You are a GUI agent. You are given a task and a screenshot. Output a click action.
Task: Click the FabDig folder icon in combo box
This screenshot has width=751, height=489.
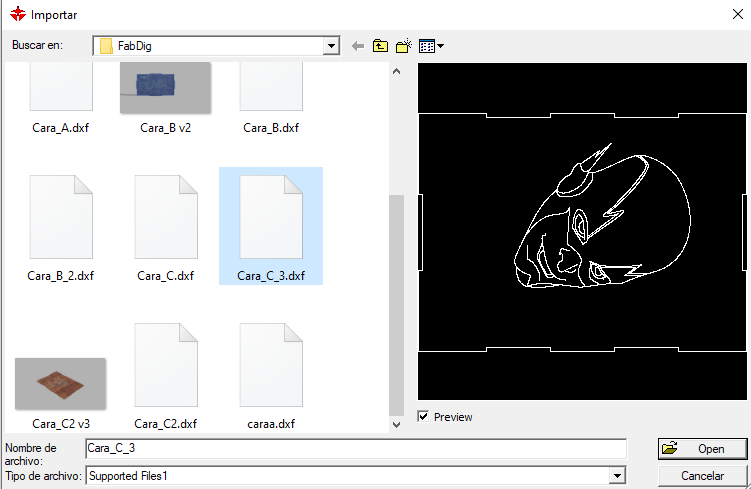pyautogui.click(x=106, y=46)
